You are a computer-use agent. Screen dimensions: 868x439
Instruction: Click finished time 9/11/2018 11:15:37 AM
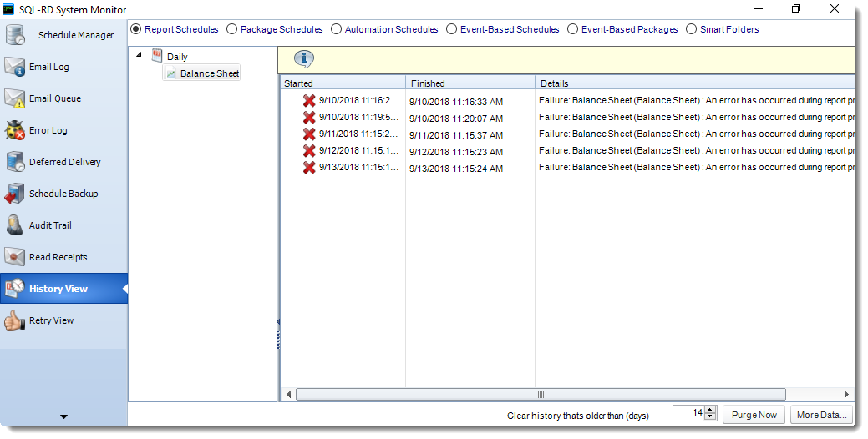click(x=456, y=135)
